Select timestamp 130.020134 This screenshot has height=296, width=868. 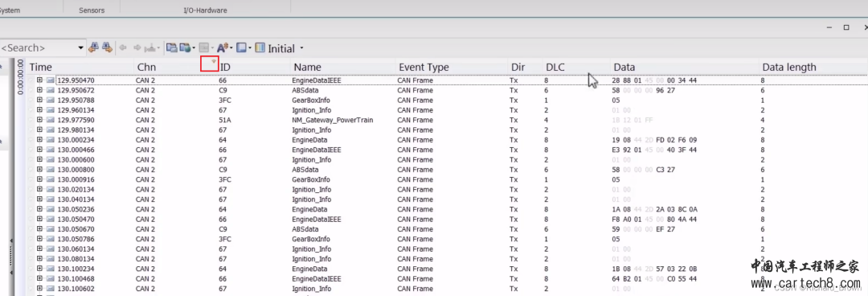[76, 190]
